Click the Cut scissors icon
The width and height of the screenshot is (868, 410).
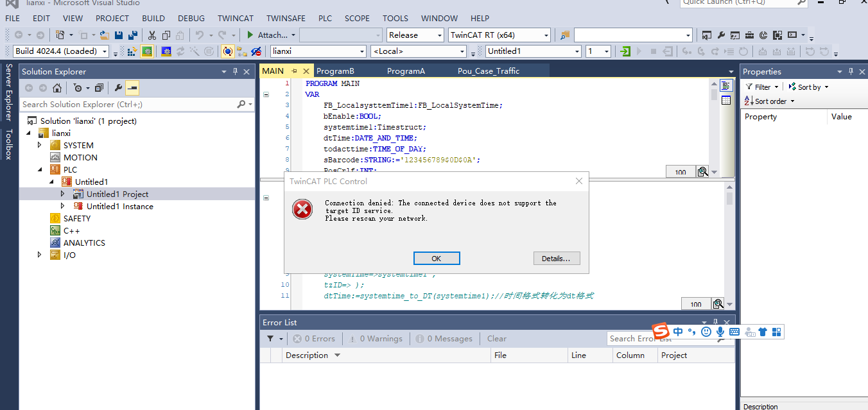[x=152, y=35]
